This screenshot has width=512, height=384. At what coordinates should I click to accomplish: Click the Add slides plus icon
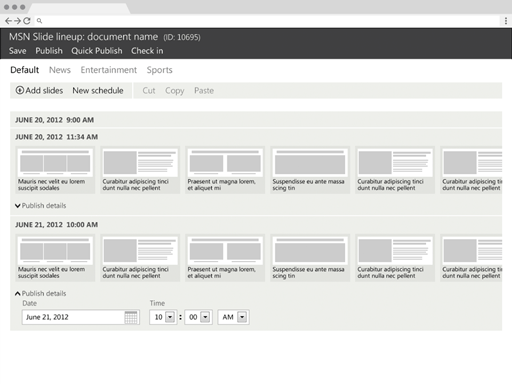[20, 90]
